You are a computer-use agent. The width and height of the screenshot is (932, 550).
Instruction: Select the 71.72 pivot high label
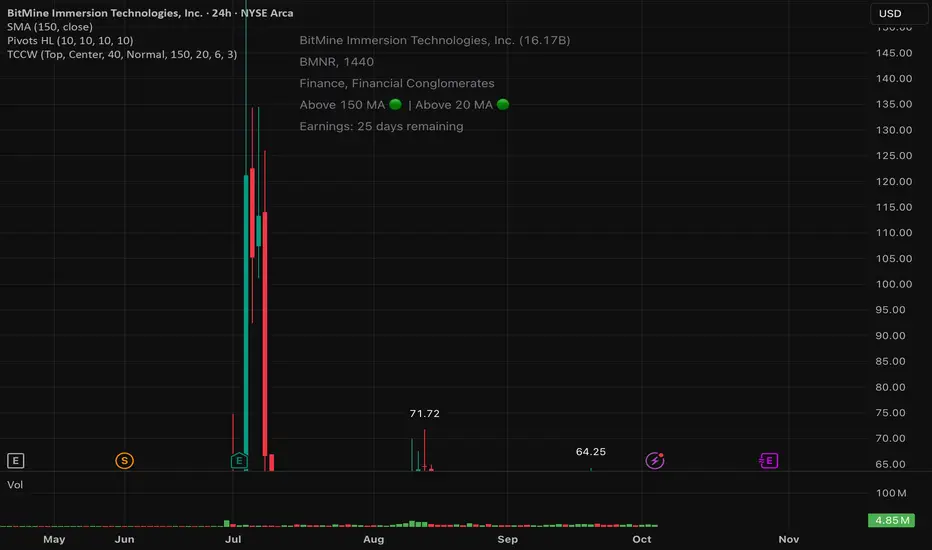424,413
